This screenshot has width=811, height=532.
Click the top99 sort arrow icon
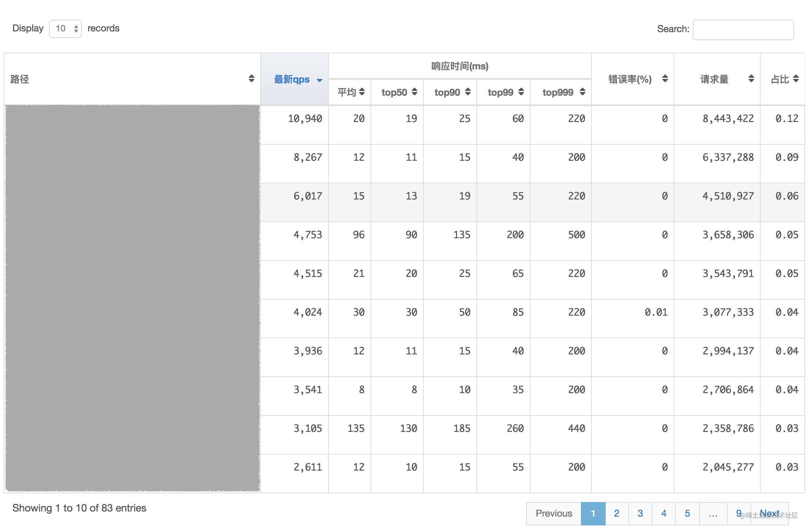pos(521,92)
